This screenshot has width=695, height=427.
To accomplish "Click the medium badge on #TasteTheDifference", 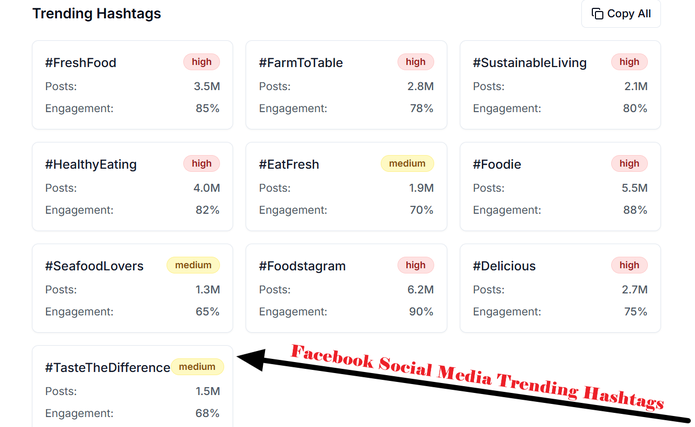I will click(x=198, y=366).
